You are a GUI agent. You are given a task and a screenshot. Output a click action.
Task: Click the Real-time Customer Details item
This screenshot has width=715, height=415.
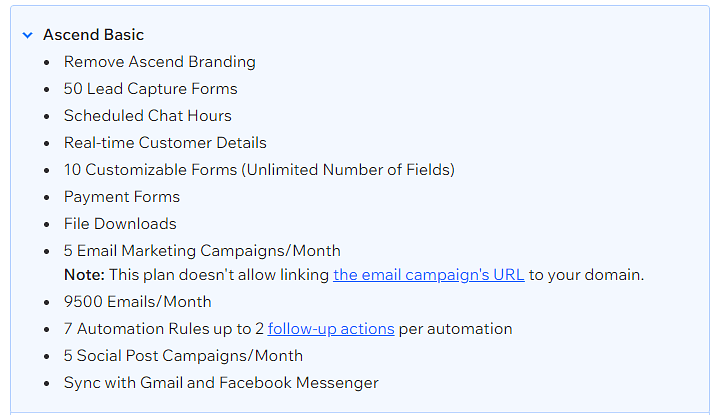click(x=165, y=143)
